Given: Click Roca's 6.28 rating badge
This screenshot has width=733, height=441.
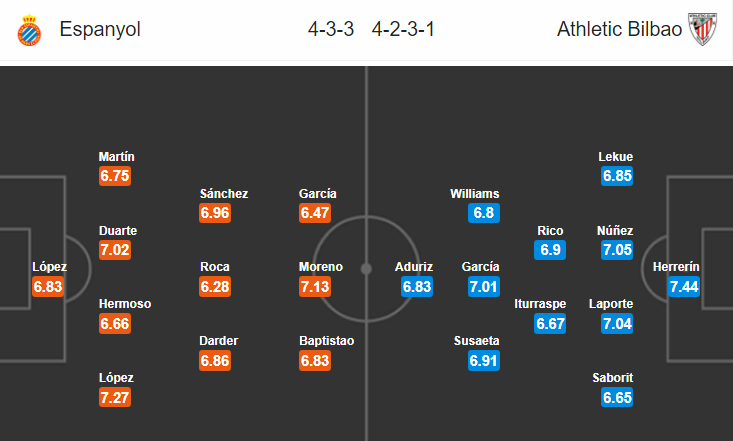Looking at the screenshot, I should 215,287.
